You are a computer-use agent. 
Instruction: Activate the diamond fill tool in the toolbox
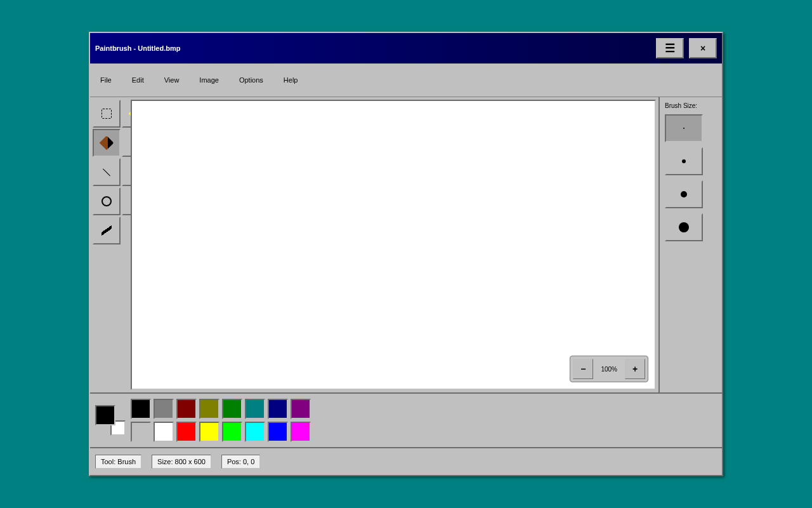point(106,142)
